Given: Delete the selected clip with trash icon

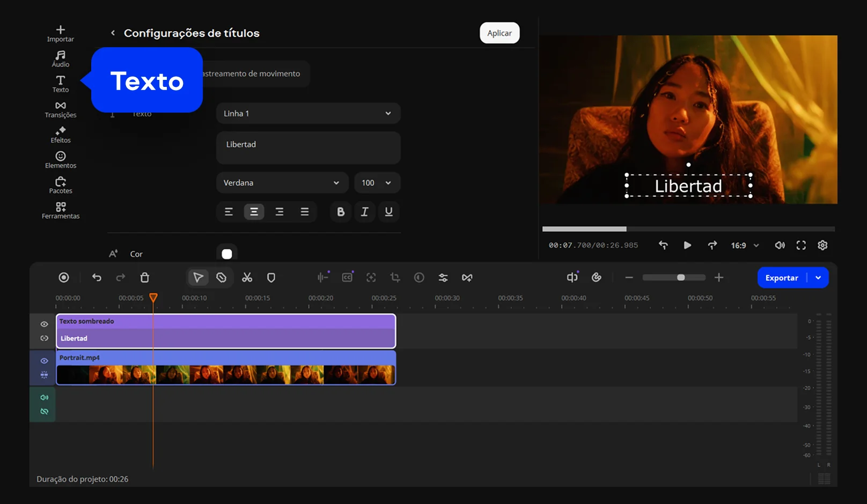Looking at the screenshot, I should [x=145, y=278].
